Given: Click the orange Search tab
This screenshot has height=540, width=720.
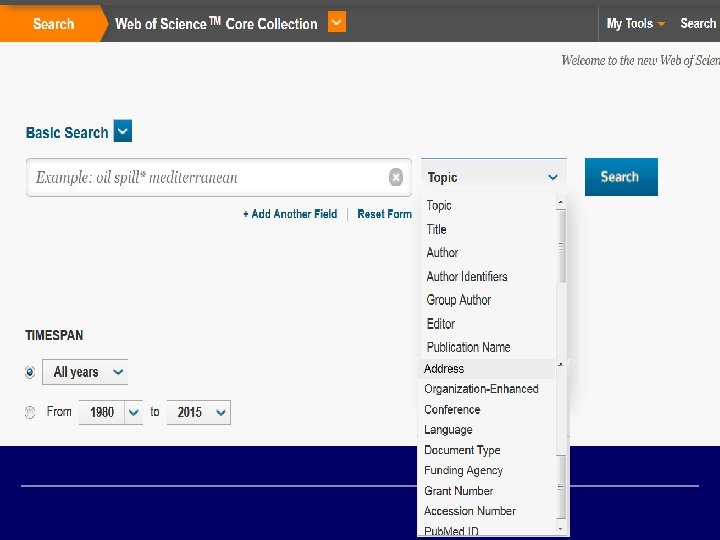Looking at the screenshot, I should [53, 23].
